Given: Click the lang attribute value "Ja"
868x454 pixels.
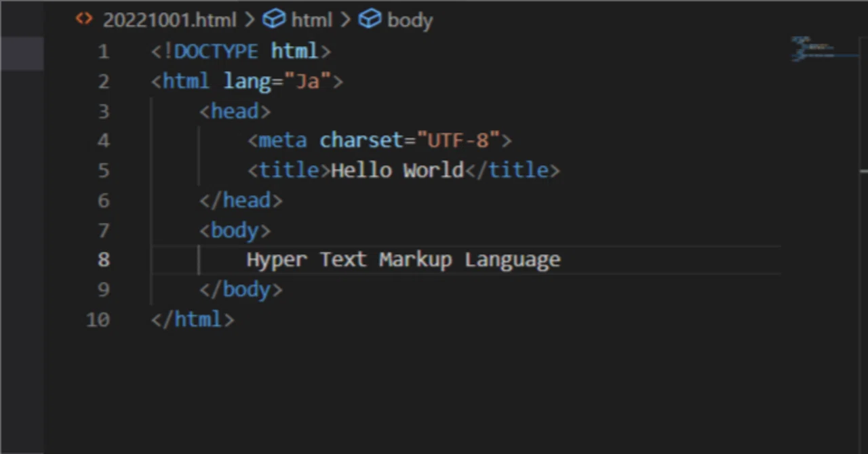Looking at the screenshot, I should [313, 81].
